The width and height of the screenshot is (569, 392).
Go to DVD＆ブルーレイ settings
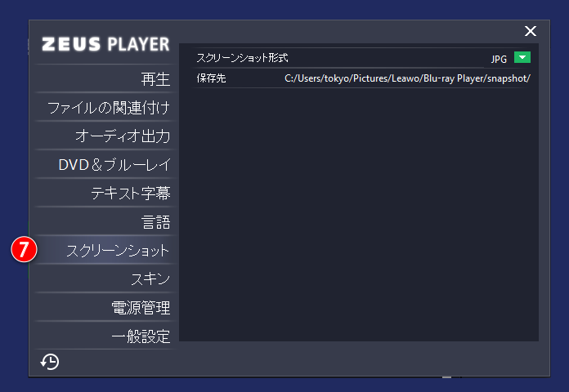(x=114, y=165)
